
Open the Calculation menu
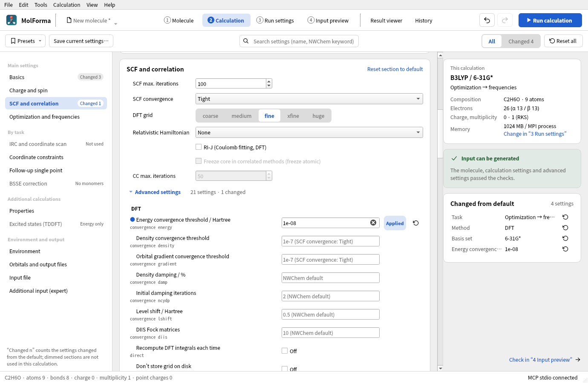pyautogui.click(x=66, y=5)
